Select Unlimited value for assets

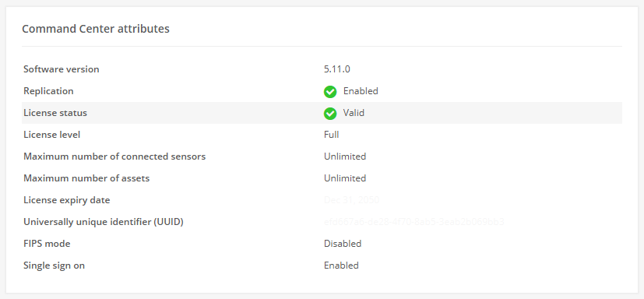click(345, 178)
